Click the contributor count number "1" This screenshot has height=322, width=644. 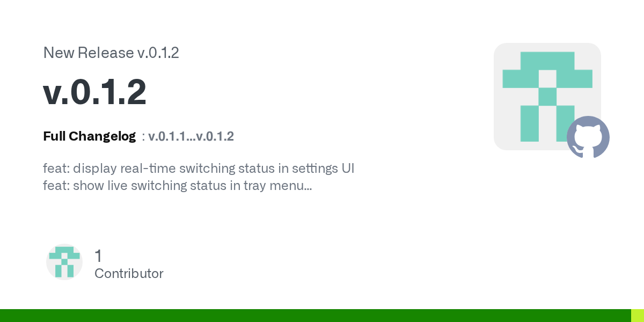98,256
